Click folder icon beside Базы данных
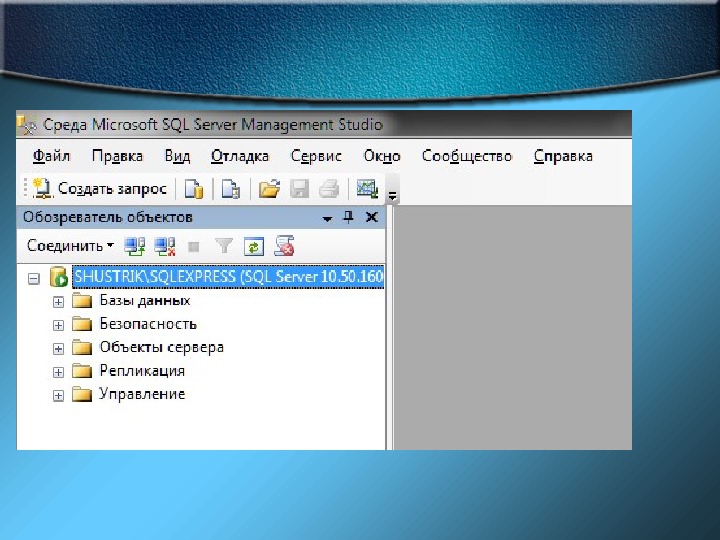 coord(82,301)
